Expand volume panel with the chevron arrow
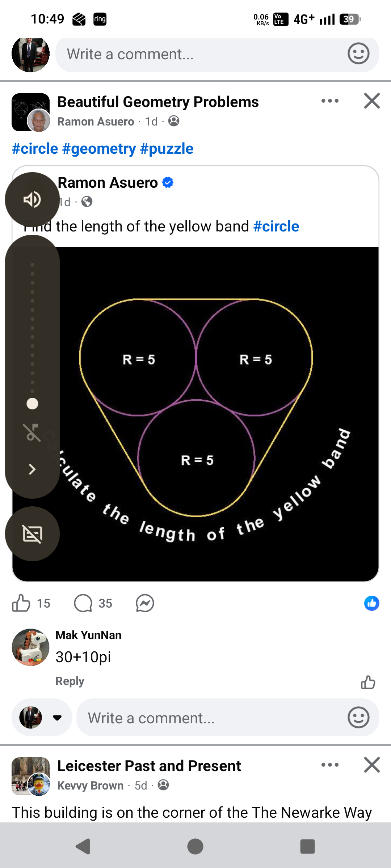This screenshot has width=391, height=868. click(32, 469)
